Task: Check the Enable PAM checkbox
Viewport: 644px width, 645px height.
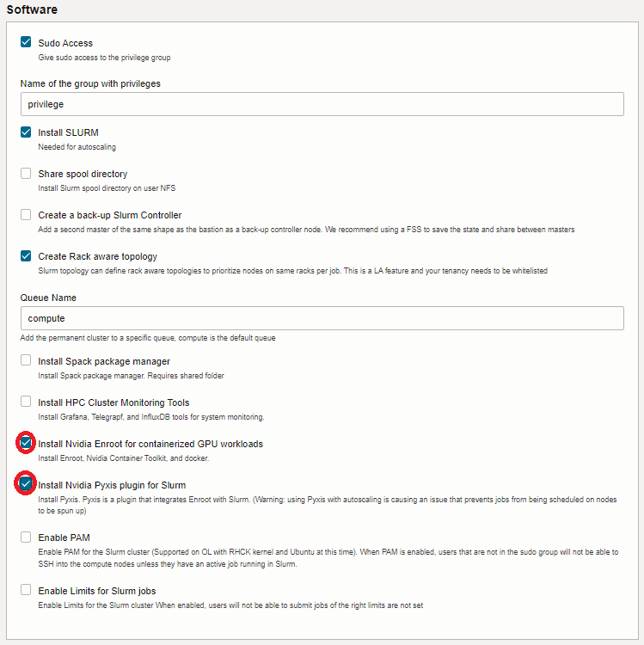Action: point(26,537)
